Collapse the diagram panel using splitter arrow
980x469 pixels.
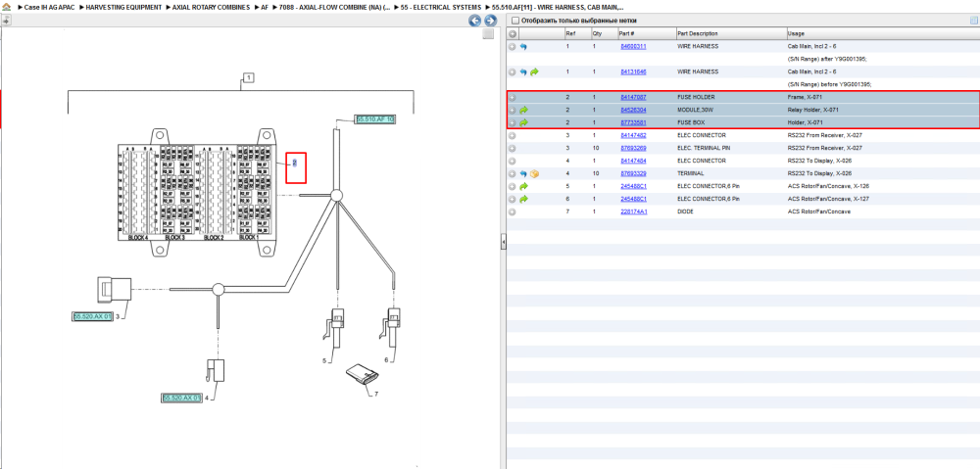point(503,242)
